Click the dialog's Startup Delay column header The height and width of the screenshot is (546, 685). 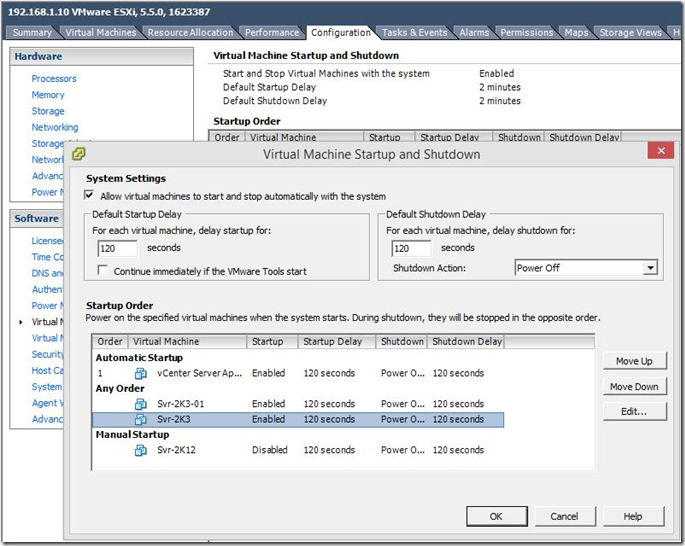point(337,342)
